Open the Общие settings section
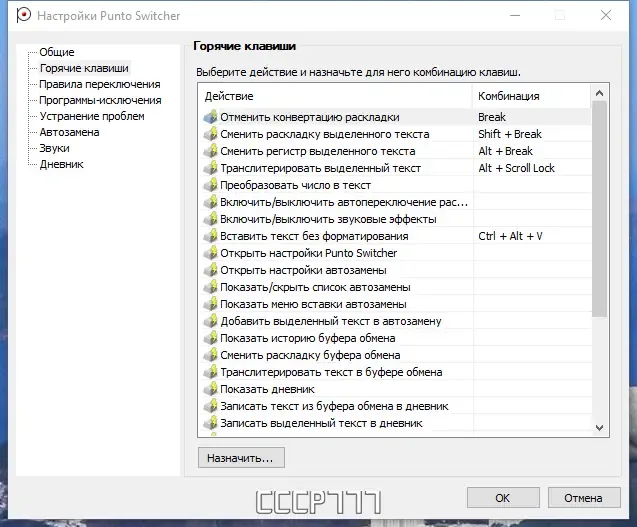 click(57, 52)
